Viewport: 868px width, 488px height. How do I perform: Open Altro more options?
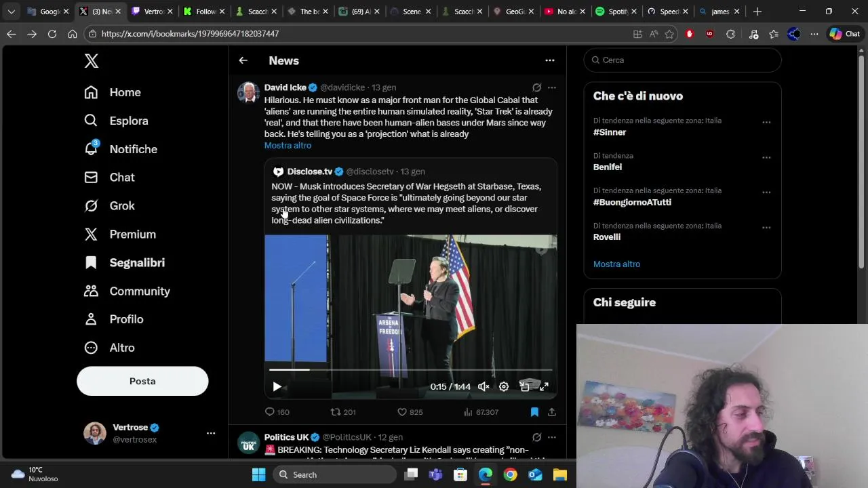coord(109,348)
